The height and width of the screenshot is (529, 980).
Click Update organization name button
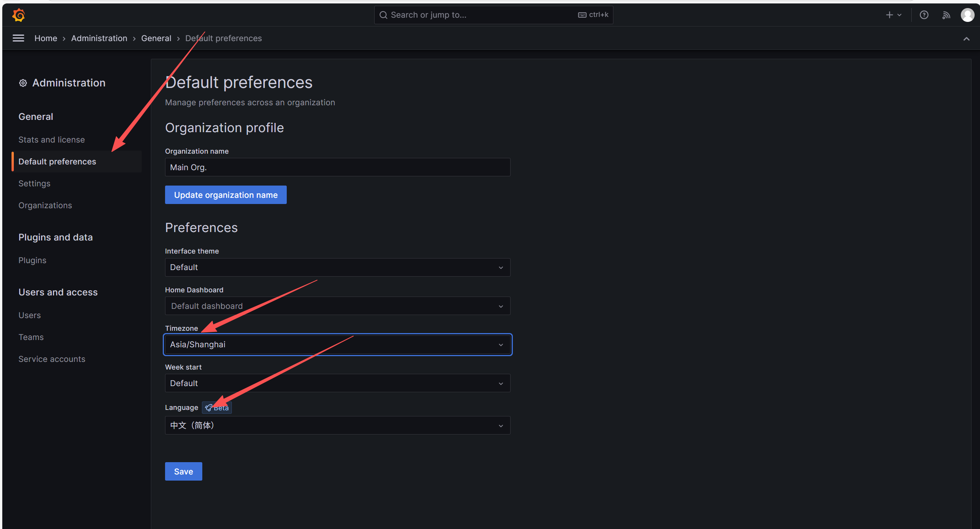point(226,195)
